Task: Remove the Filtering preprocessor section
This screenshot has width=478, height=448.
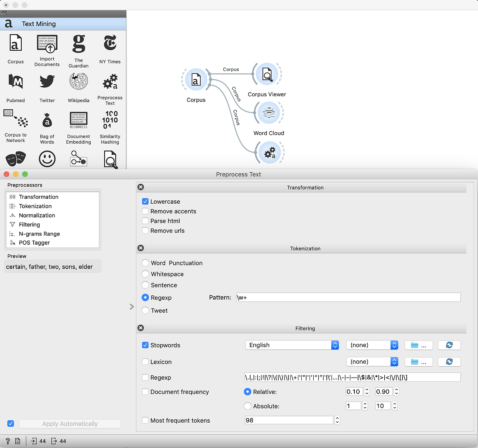Action: [x=141, y=328]
